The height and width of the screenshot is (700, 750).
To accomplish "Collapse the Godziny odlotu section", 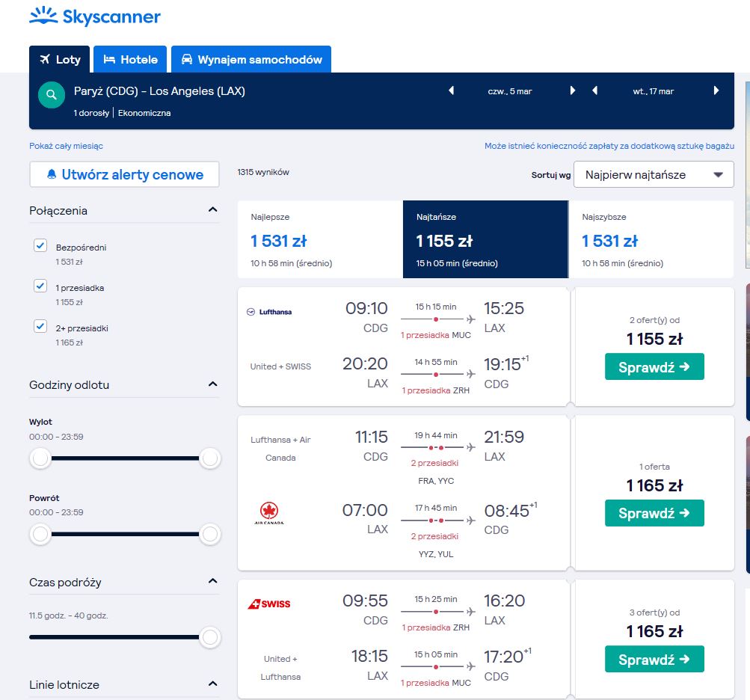I will coord(213,384).
